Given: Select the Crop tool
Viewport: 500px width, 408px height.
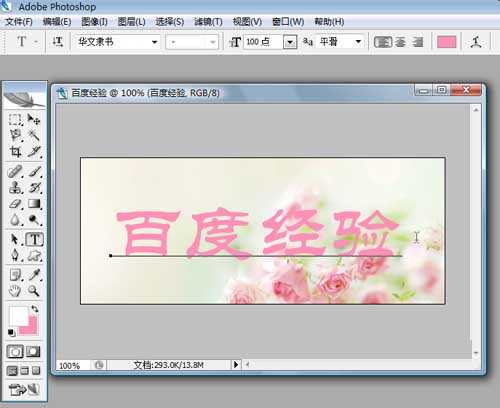Looking at the screenshot, I should tap(15, 152).
